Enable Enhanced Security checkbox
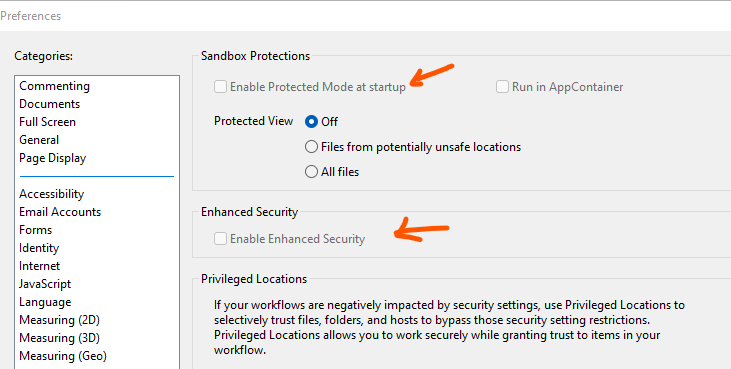 click(221, 239)
